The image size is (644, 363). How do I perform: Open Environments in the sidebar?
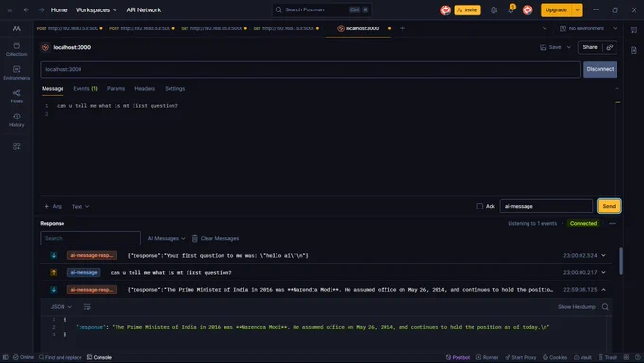click(16, 72)
